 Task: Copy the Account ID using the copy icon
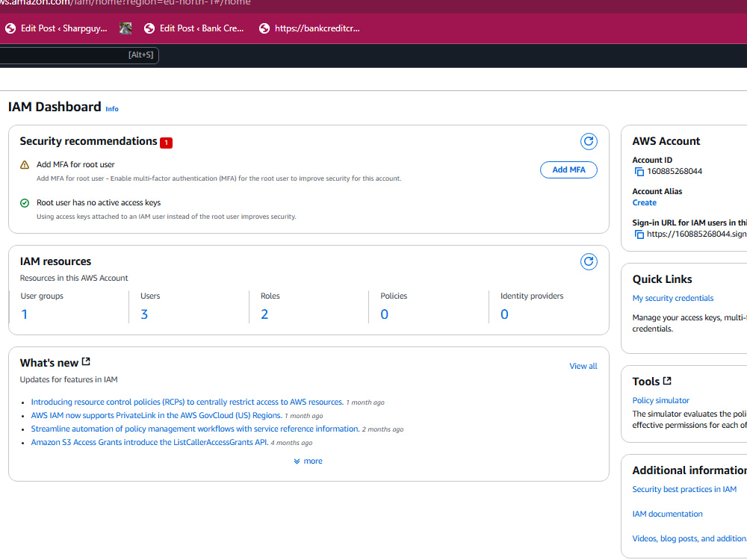coord(639,172)
